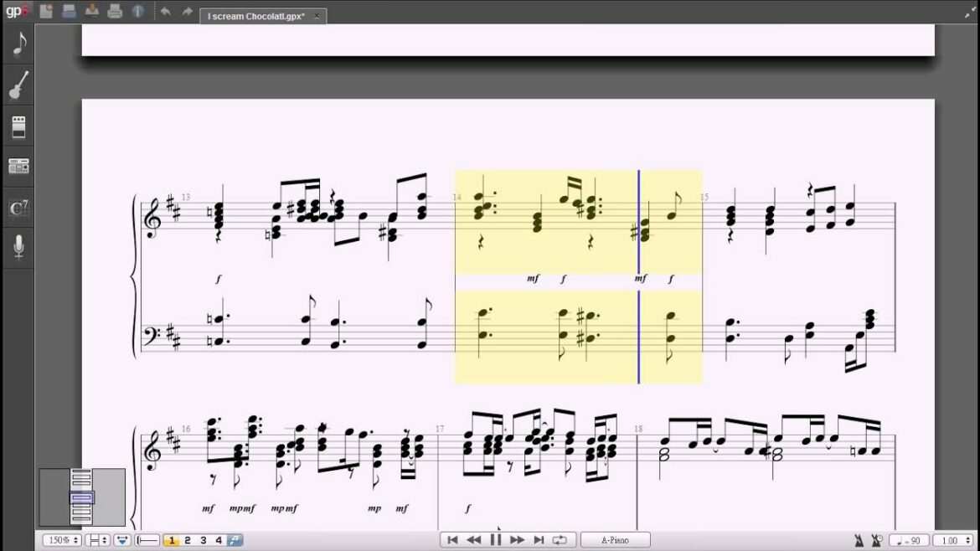This screenshot has width=980, height=551.
Task: Open the page layout view dropdown
Action: click(x=97, y=540)
